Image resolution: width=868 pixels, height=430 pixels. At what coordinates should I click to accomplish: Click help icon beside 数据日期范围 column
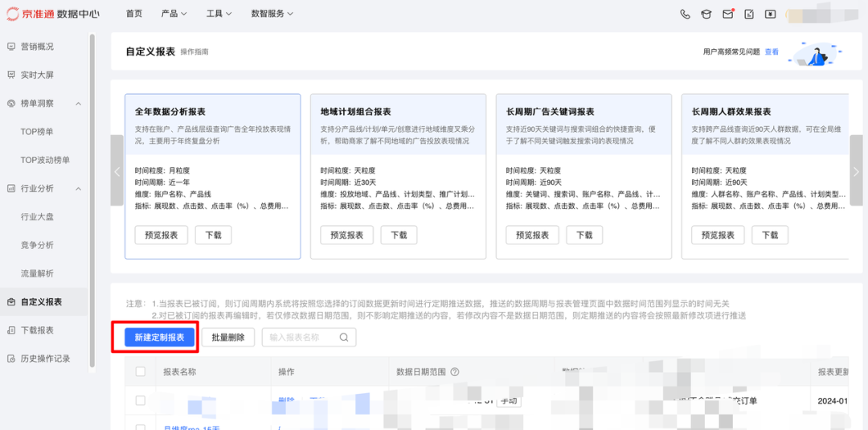(455, 372)
